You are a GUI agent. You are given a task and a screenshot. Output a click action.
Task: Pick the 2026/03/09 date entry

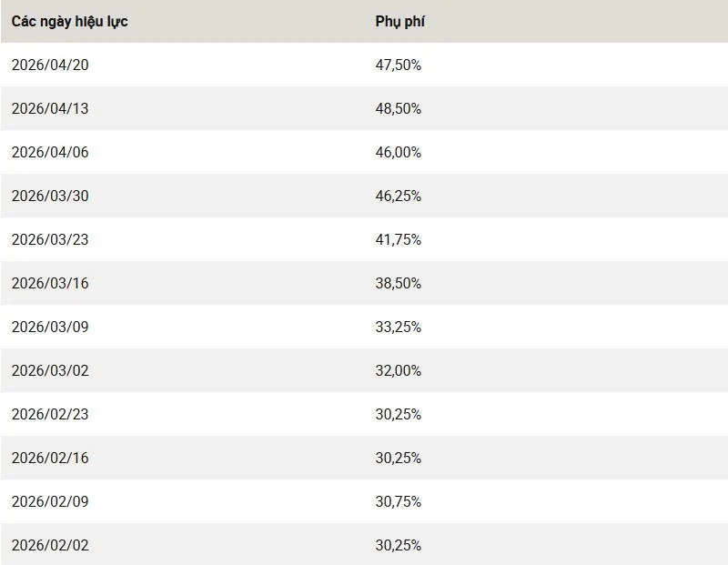pyautogui.click(x=50, y=327)
